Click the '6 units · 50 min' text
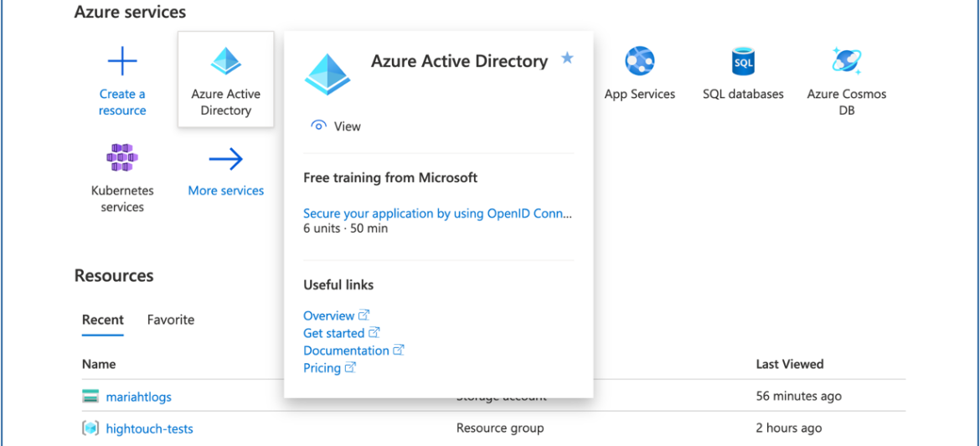980x446 pixels. [346, 228]
